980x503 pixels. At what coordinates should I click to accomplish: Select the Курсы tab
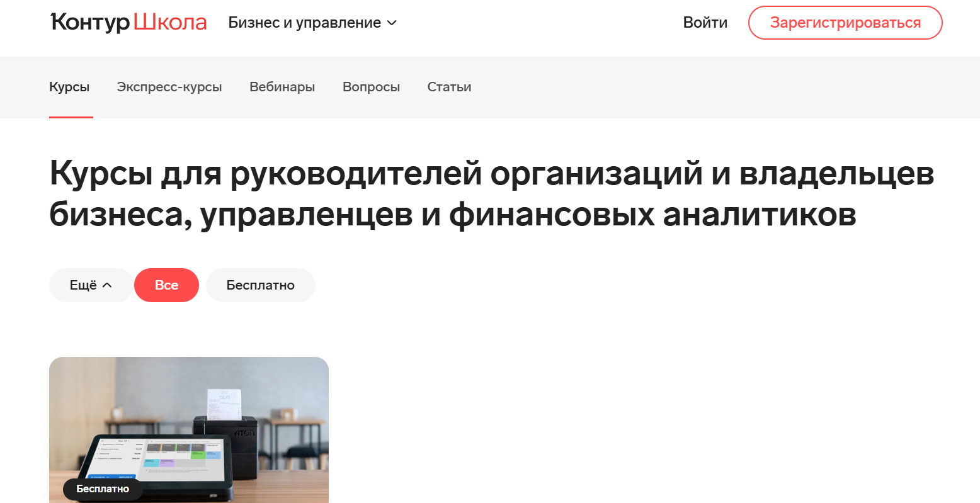pos(69,87)
